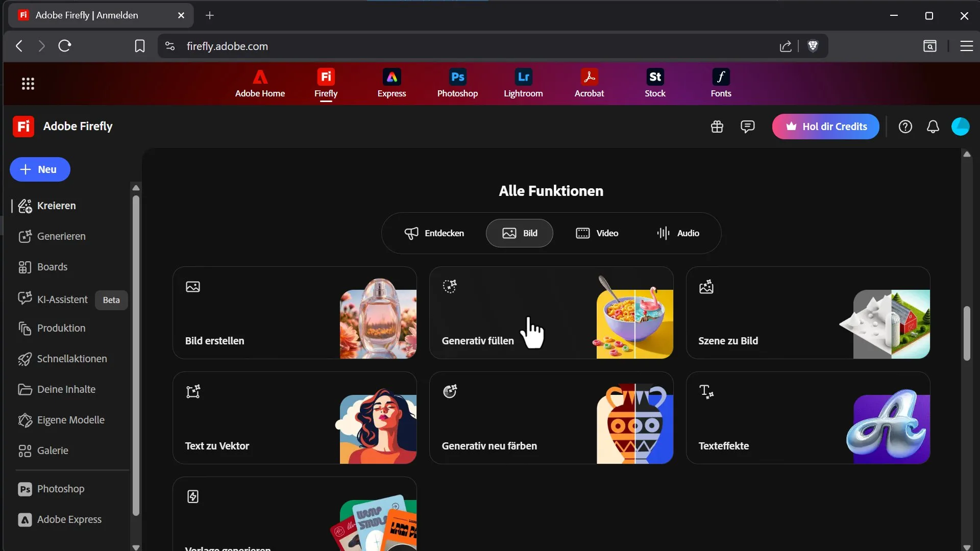Open the Photoshop link in the sidebar
Screen dimensions: 980x551
52,489
